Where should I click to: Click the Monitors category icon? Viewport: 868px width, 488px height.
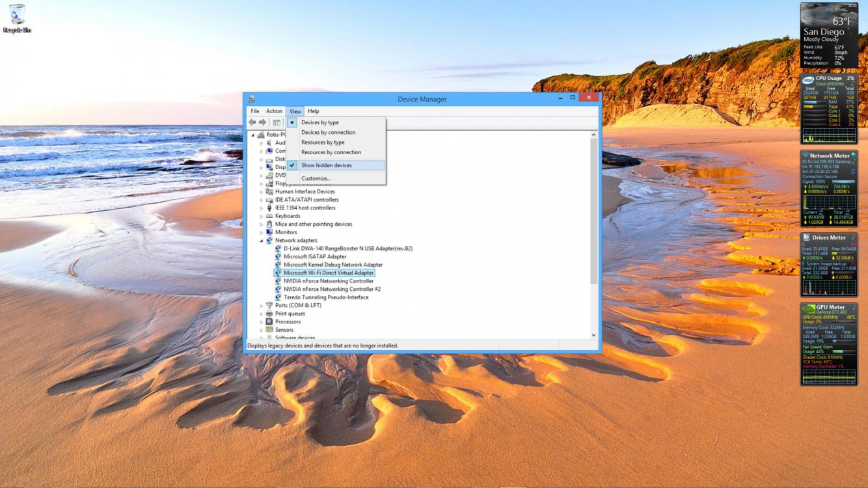(269, 232)
